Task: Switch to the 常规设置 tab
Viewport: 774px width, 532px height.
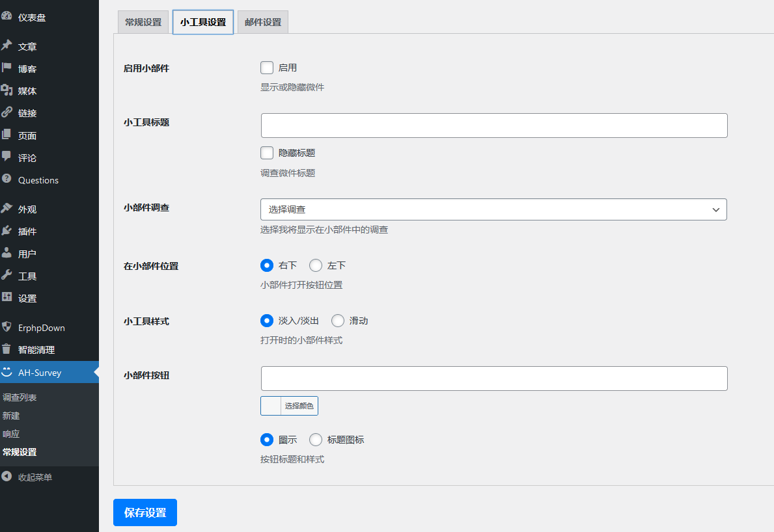Action: click(x=143, y=22)
